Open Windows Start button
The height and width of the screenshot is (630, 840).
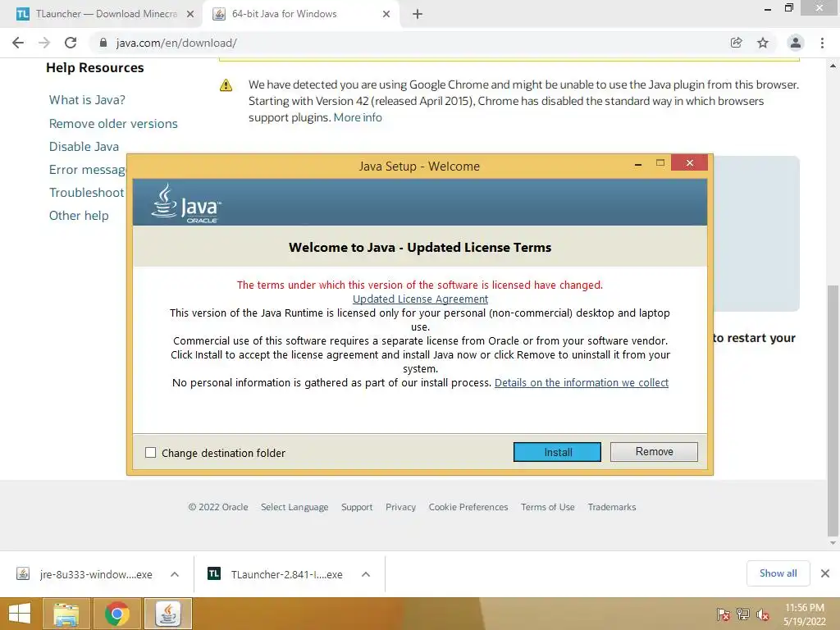(x=20, y=614)
